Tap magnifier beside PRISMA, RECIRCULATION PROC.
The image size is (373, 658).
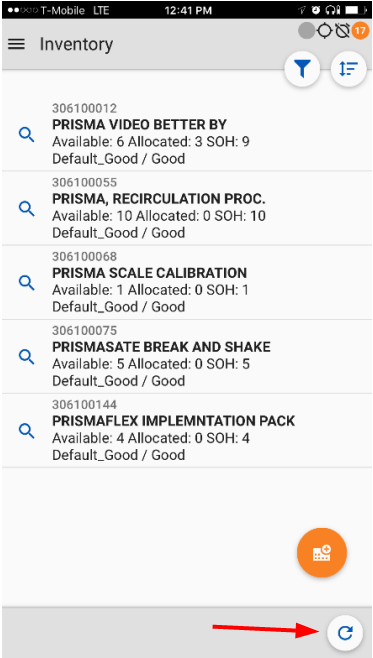click(x=26, y=208)
